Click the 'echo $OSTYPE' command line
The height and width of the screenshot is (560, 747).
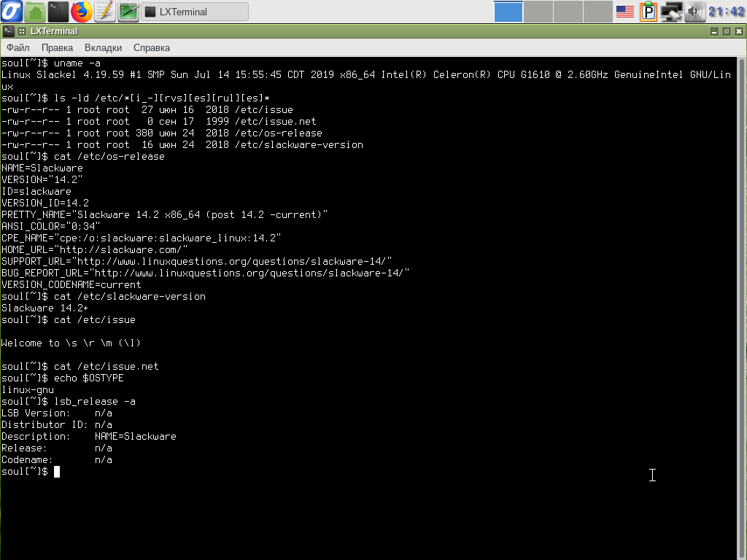point(63,378)
